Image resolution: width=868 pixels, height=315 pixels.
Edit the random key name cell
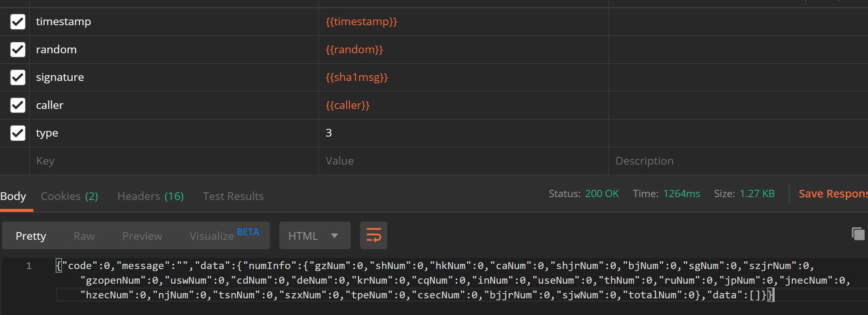pos(174,50)
